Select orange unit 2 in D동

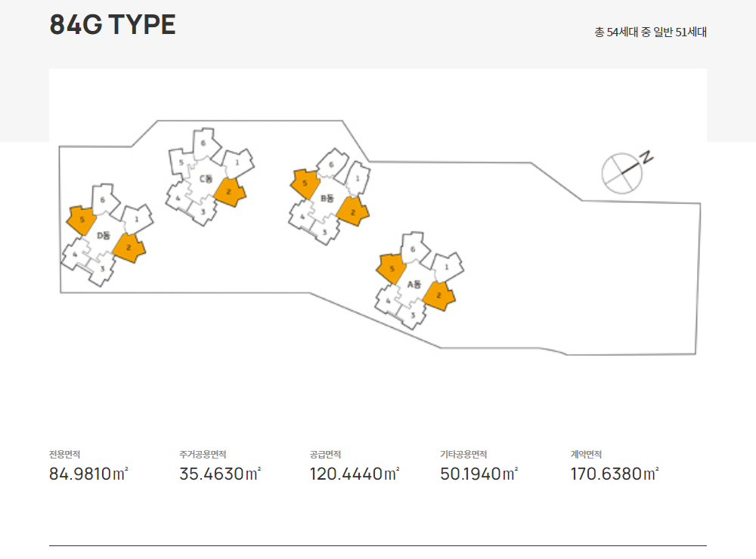129,248
